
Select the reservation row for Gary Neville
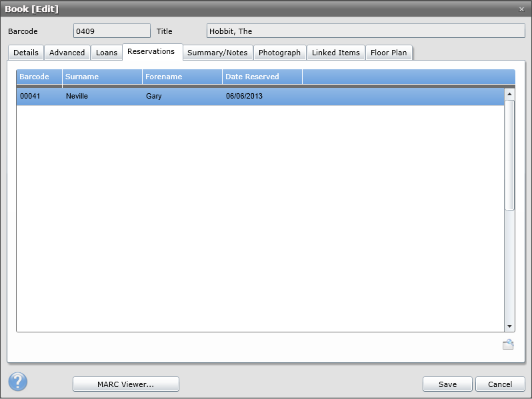(x=260, y=96)
